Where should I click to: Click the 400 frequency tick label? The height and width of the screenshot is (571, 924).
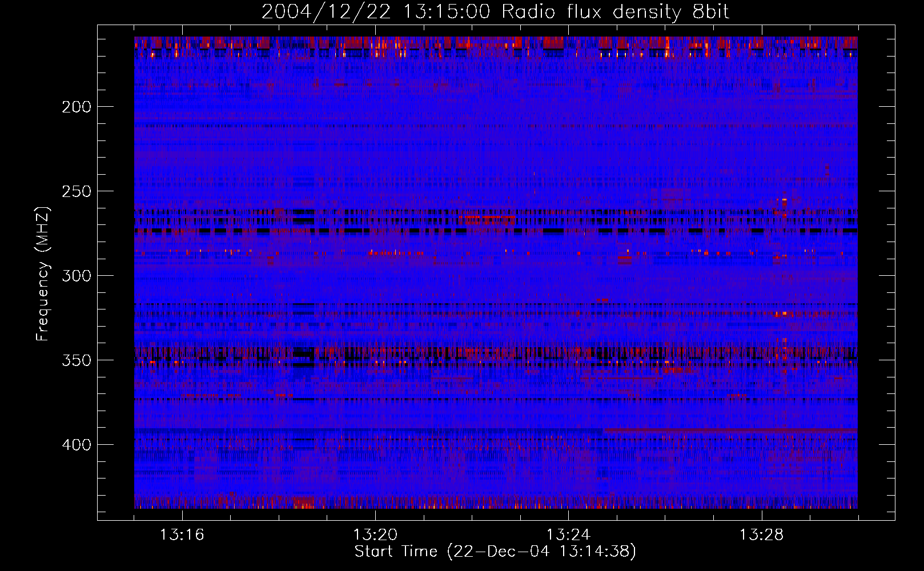click(x=77, y=445)
